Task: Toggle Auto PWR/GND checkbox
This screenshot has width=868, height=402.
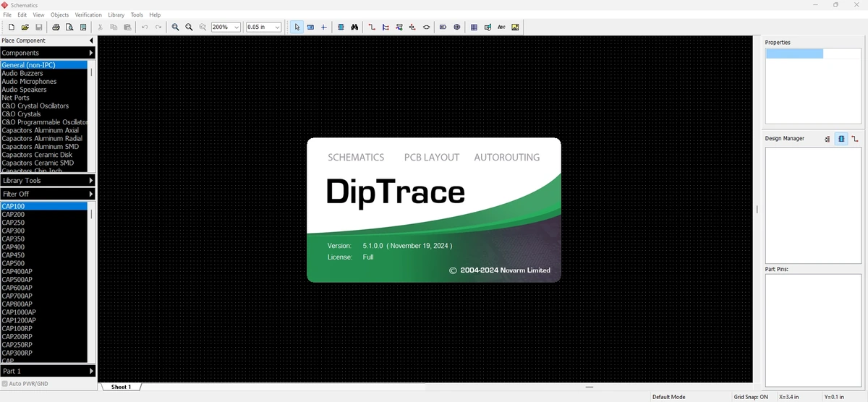Action: [x=5, y=384]
